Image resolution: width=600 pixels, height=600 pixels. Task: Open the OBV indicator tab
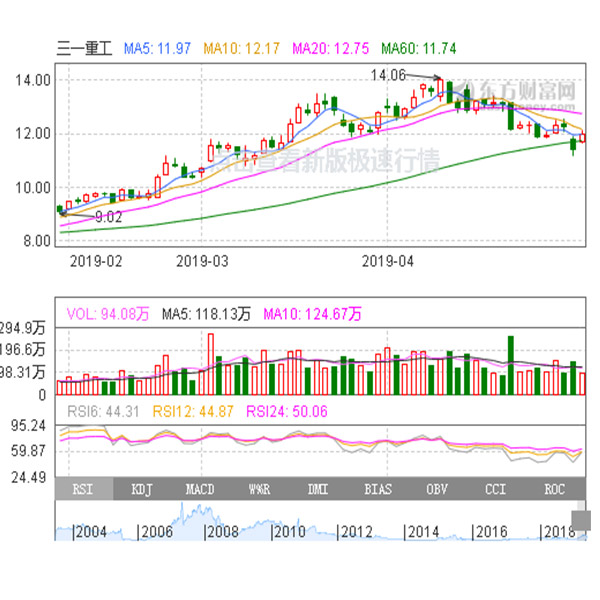click(436, 490)
